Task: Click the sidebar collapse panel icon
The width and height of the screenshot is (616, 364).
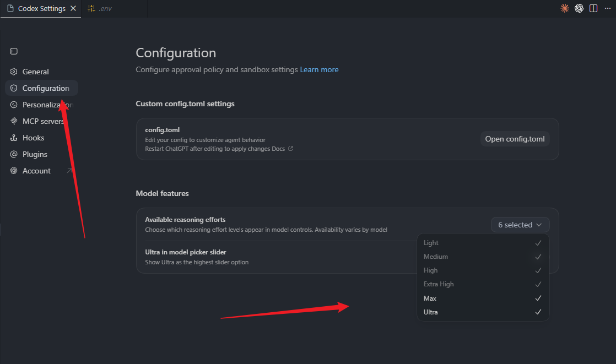Action: (14, 51)
